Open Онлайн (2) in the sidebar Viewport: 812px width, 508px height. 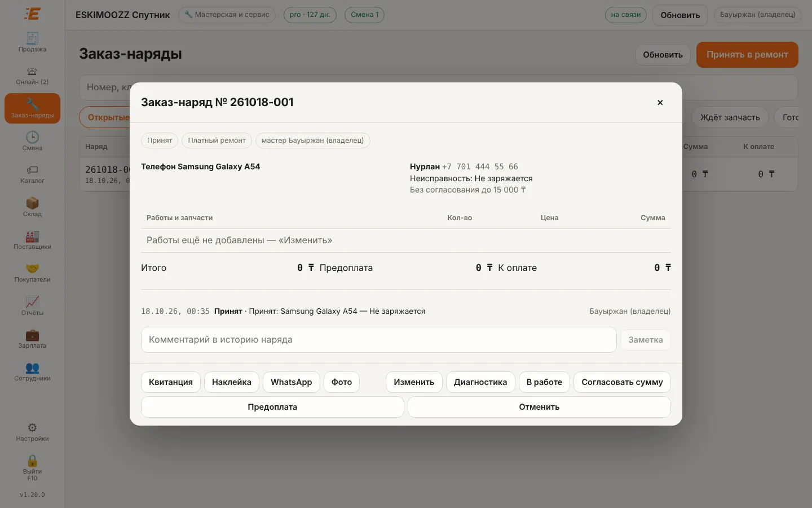pyautogui.click(x=32, y=75)
